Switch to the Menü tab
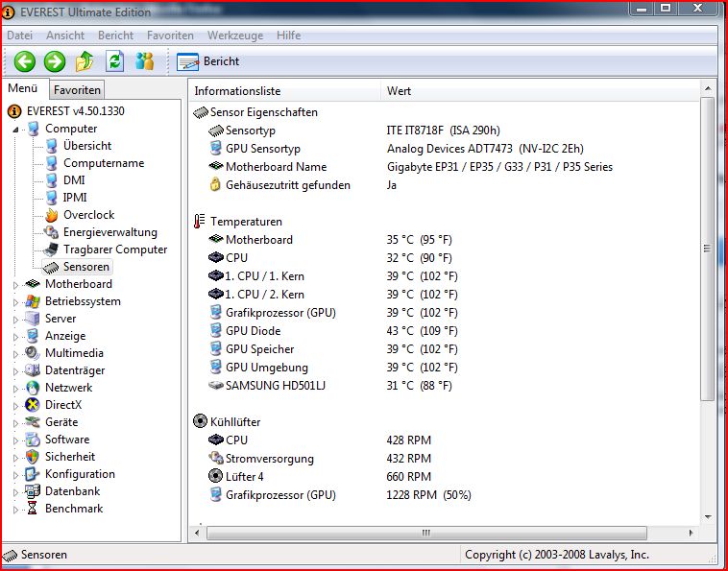 pos(23,88)
